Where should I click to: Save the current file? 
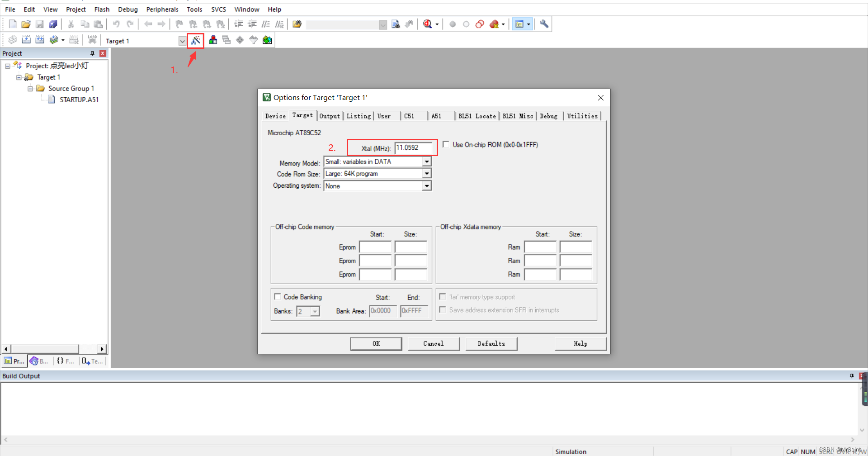point(40,24)
